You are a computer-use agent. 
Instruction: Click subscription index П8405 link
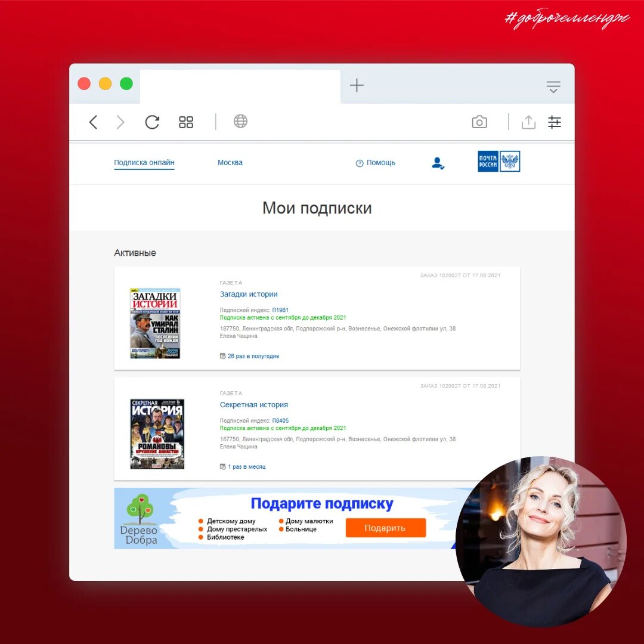pos(280,420)
